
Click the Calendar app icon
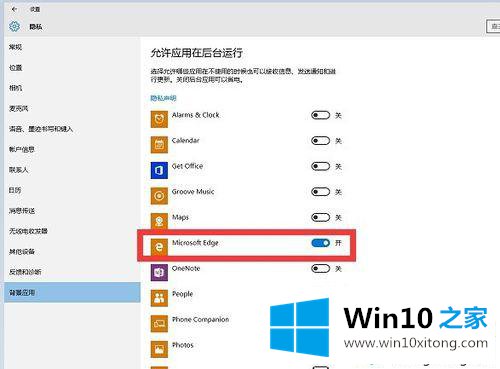coord(159,145)
